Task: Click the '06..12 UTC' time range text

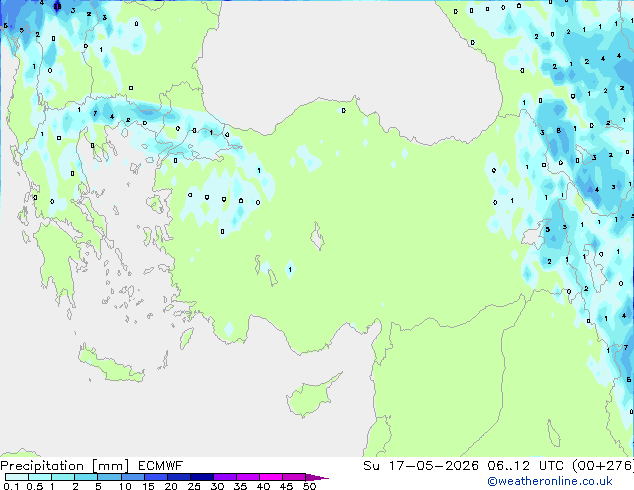Action: [525, 466]
